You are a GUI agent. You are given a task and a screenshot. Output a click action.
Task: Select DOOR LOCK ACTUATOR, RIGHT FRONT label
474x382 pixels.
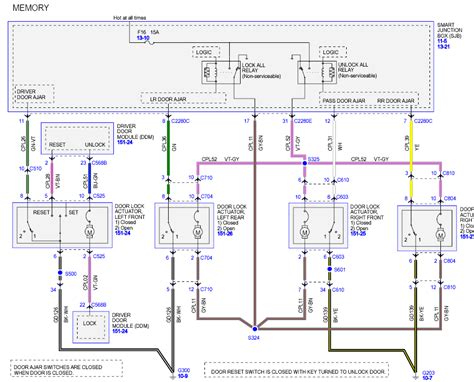[367, 212]
